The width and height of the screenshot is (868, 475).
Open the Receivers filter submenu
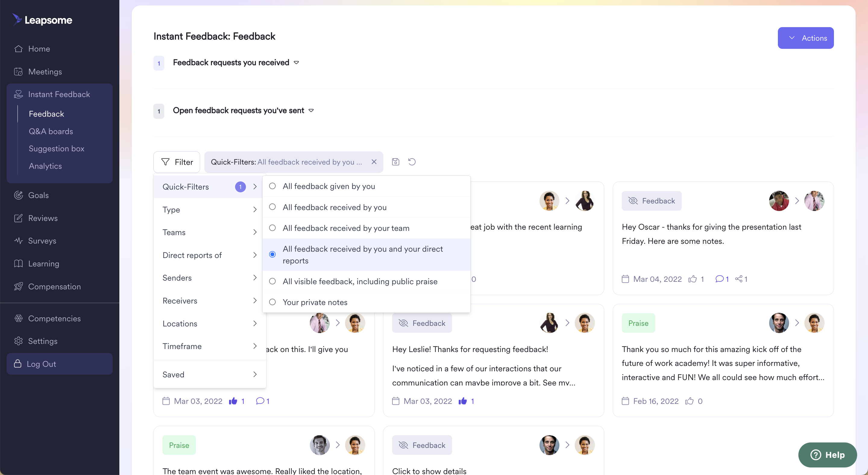[209, 300]
